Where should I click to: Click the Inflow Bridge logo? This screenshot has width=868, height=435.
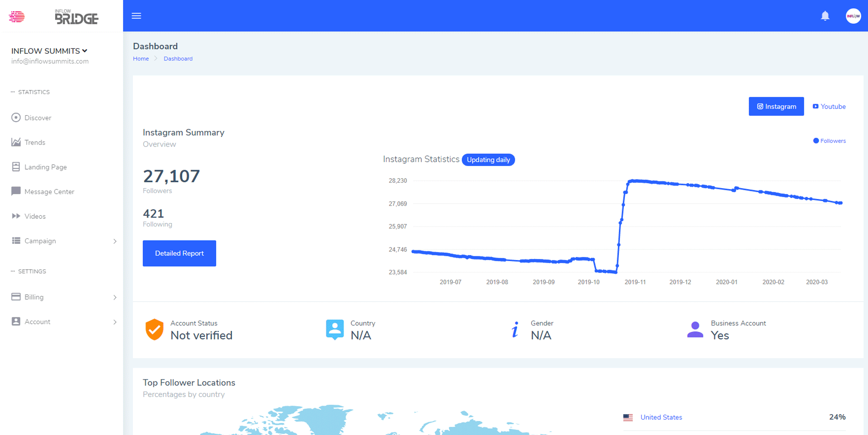coord(76,17)
